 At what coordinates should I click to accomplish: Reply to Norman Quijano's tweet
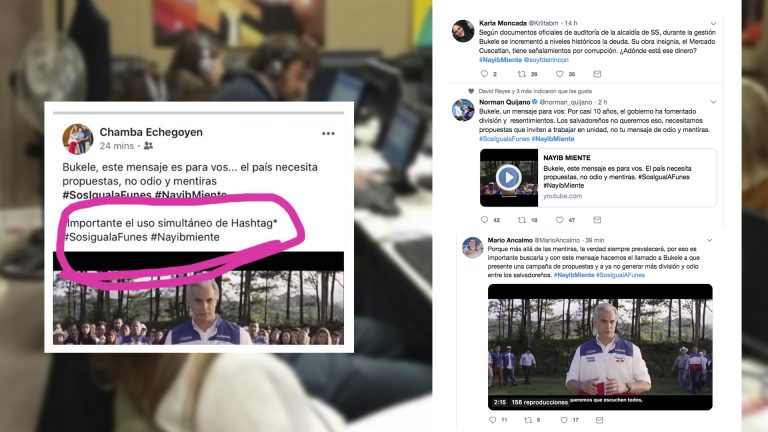(484, 219)
